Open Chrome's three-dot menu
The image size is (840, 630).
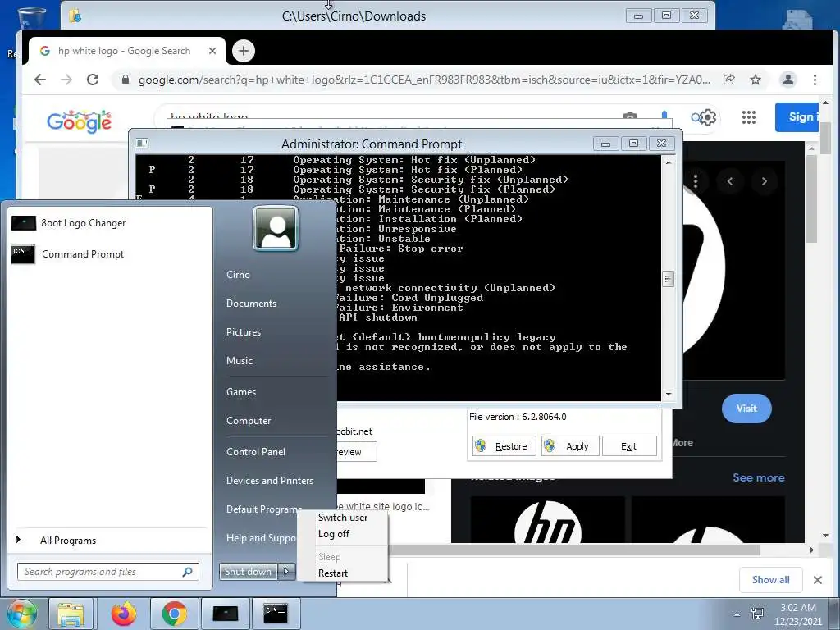click(x=815, y=80)
